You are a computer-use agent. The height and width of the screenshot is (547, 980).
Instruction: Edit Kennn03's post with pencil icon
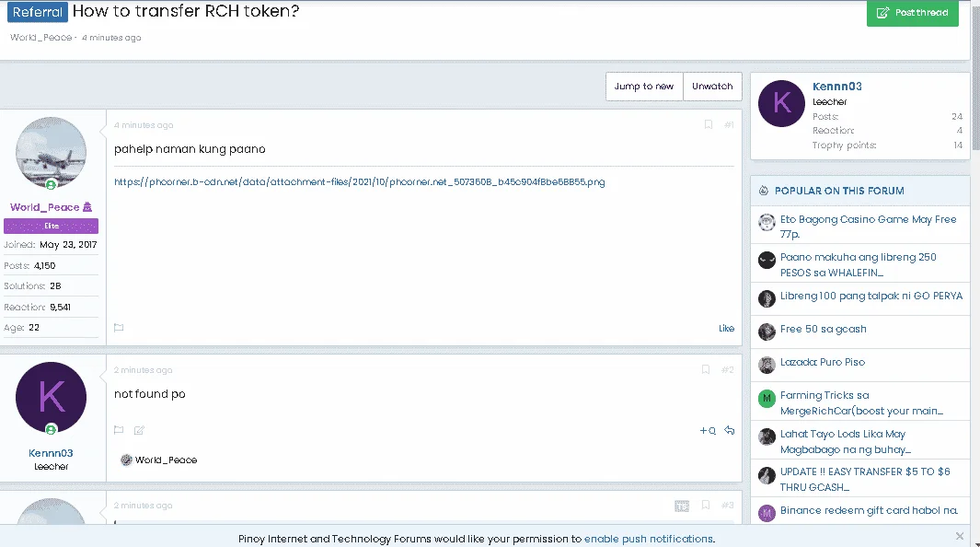coord(139,430)
